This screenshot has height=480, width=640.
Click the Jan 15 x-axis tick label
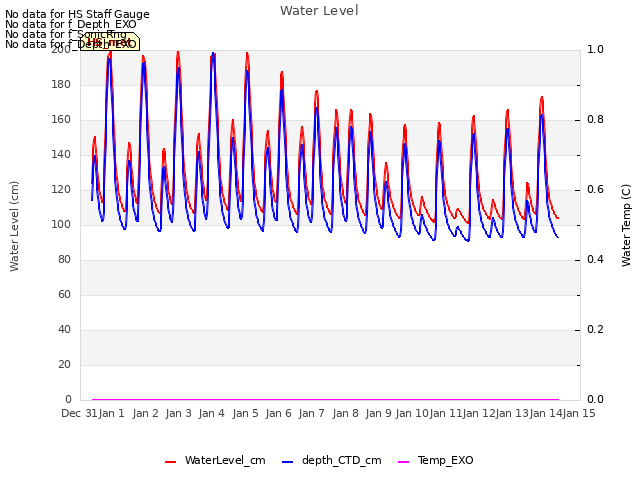click(x=579, y=413)
